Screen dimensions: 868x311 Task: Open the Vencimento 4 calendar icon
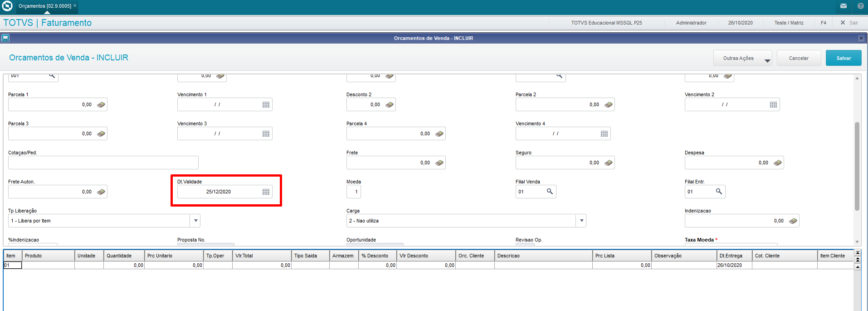(604, 134)
